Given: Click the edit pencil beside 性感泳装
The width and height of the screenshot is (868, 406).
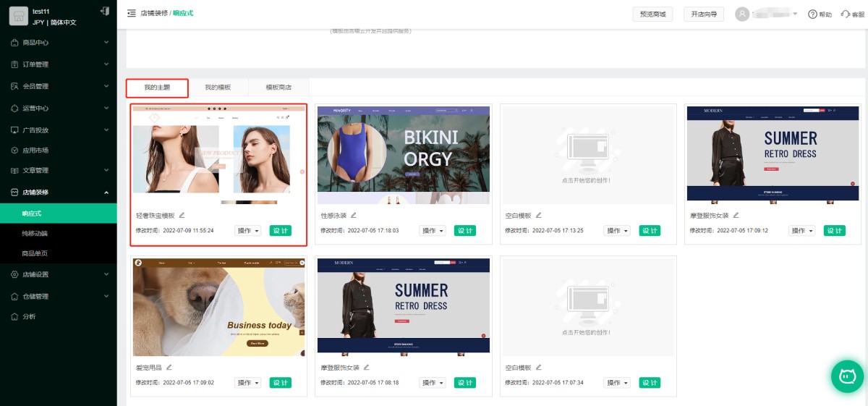Looking at the screenshot, I should point(354,215).
